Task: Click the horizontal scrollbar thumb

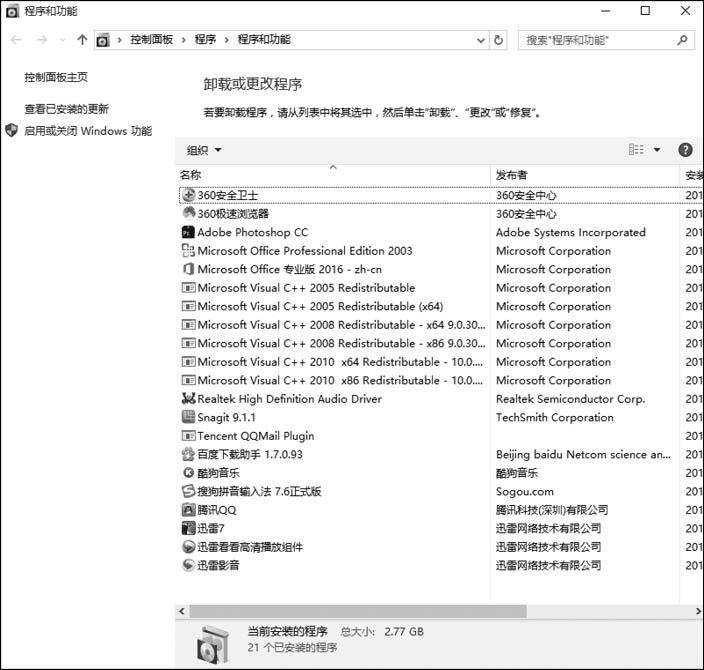Action: tap(358, 611)
